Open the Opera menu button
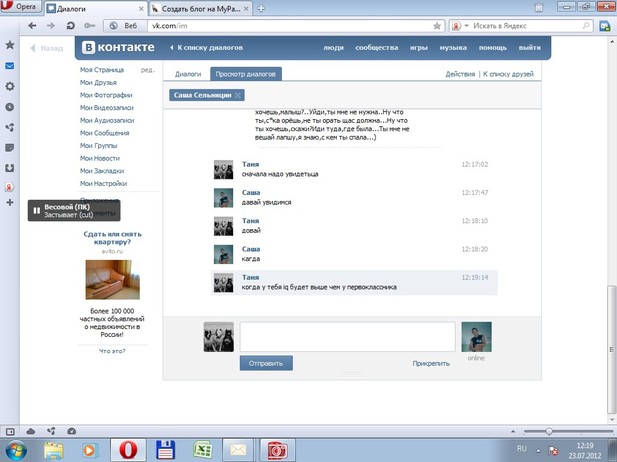617x462 pixels. [x=20, y=7]
